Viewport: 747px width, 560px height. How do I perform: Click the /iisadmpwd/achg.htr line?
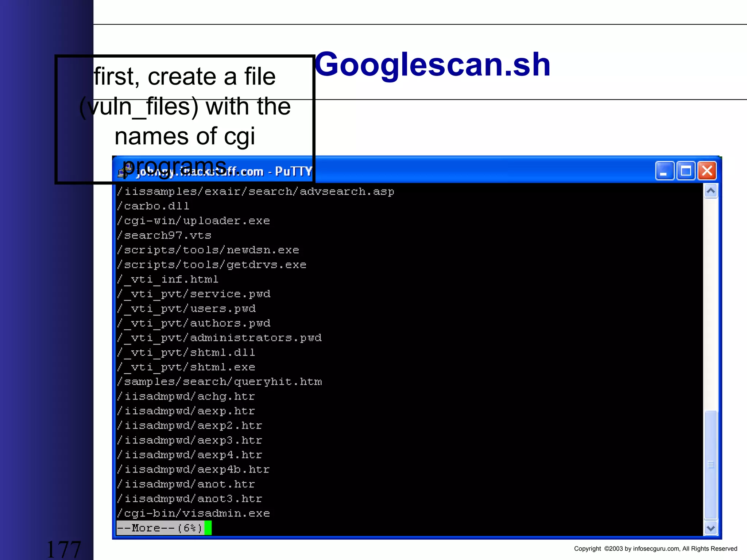(x=186, y=396)
